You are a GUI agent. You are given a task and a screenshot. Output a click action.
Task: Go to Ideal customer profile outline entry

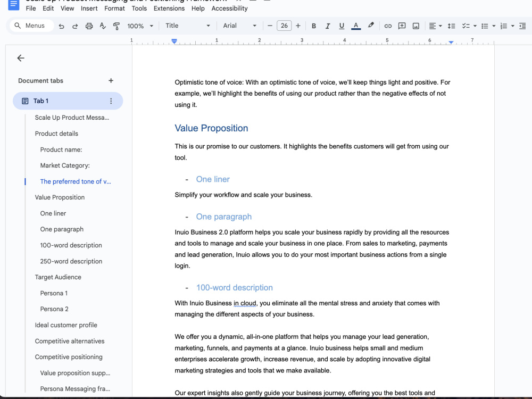pos(66,325)
